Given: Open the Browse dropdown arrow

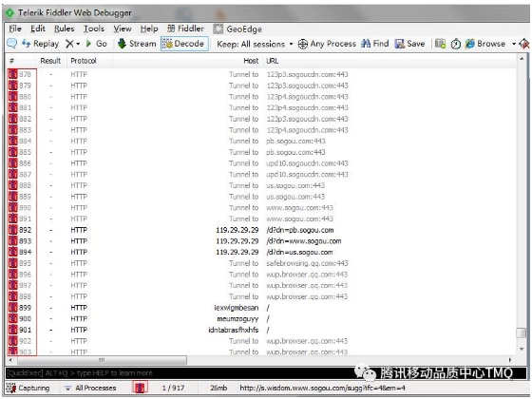Looking at the screenshot, I should pyautogui.click(x=514, y=44).
